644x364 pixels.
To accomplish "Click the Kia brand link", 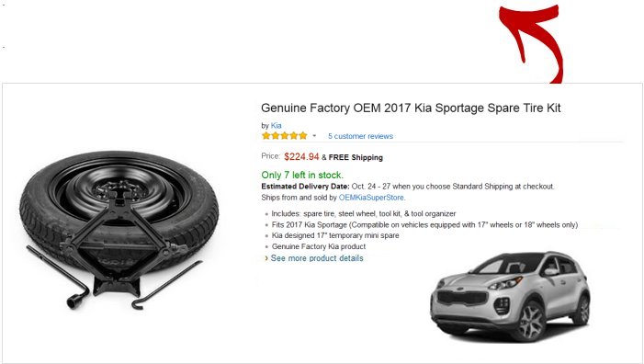I will coord(276,125).
